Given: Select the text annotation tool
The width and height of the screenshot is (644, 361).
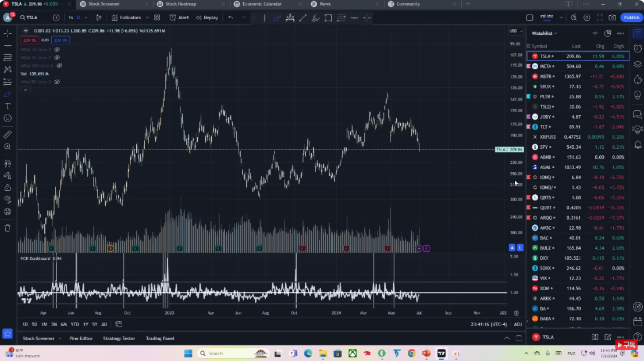Looking at the screenshot, I should coord(8,106).
